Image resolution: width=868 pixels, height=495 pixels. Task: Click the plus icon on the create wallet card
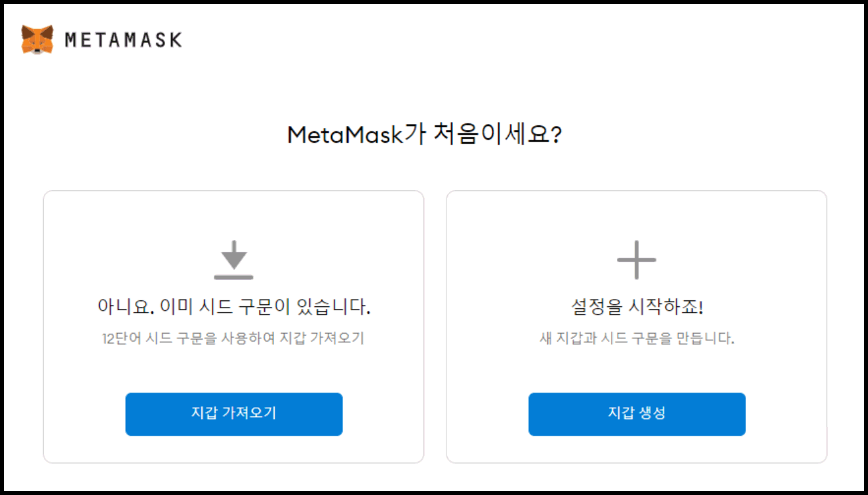(x=637, y=258)
